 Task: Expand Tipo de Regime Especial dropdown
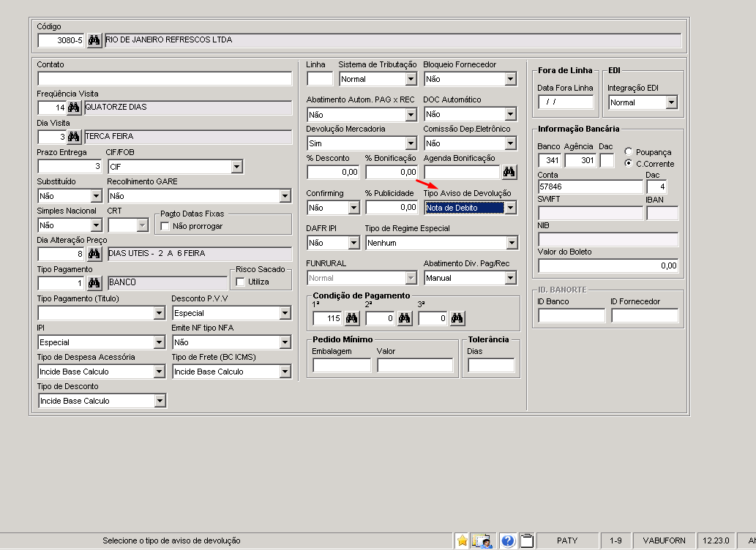(x=512, y=243)
